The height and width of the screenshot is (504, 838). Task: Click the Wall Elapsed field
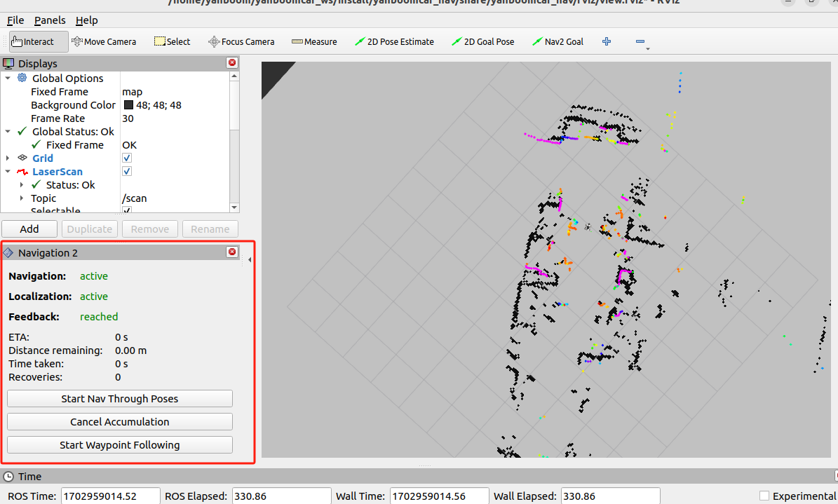click(610, 496)
